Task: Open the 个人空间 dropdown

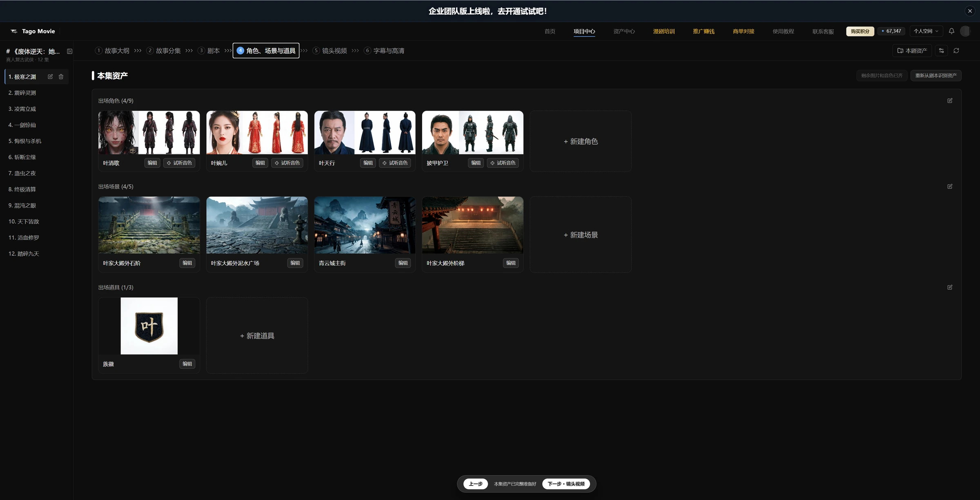Action: pyautogui.click(x=926, y=31)
